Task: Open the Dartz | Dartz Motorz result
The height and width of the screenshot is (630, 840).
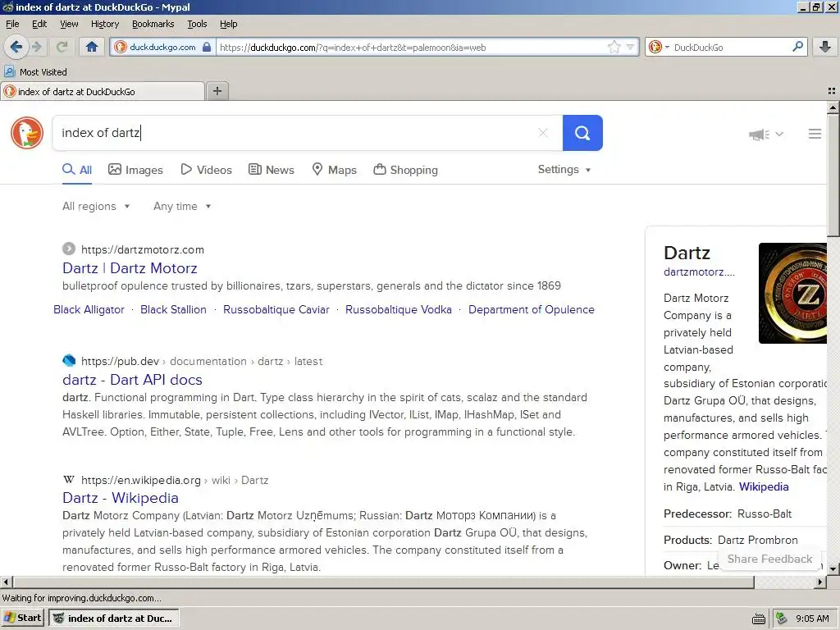Action: 130,268
